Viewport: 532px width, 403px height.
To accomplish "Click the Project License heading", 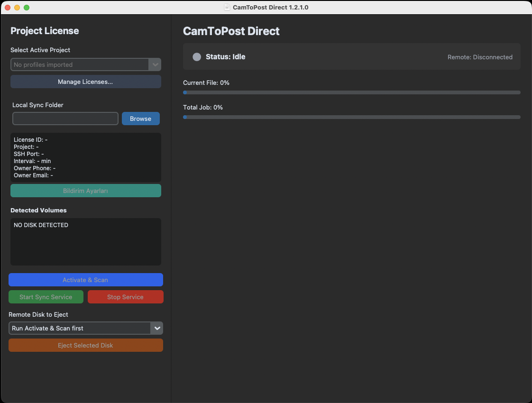I will 45,31.
